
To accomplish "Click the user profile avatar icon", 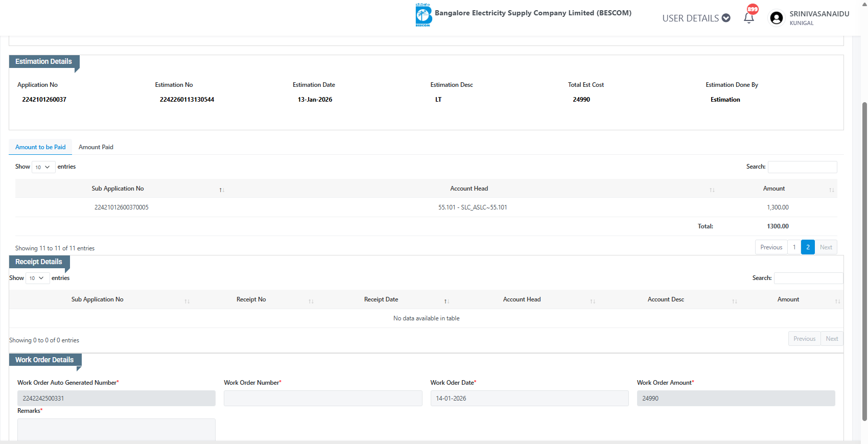I will (x=776, y=18).
